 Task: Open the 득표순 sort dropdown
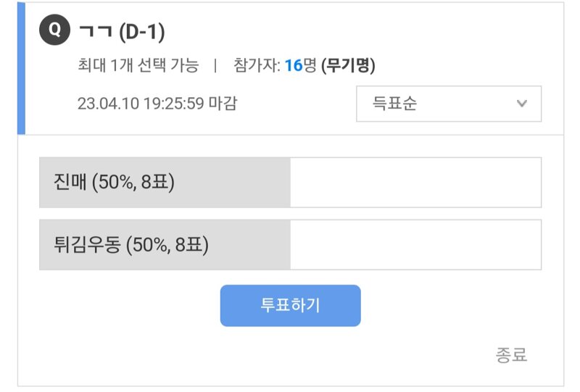(449, 104)
